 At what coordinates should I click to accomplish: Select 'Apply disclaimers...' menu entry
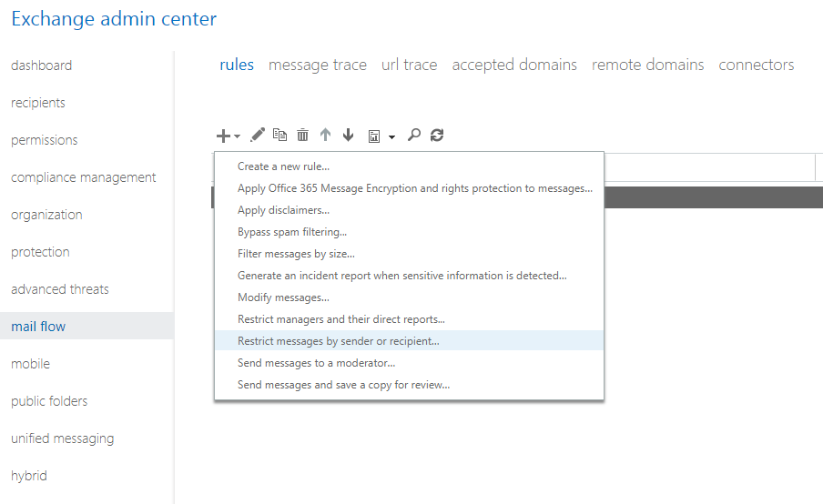(283, 210)
